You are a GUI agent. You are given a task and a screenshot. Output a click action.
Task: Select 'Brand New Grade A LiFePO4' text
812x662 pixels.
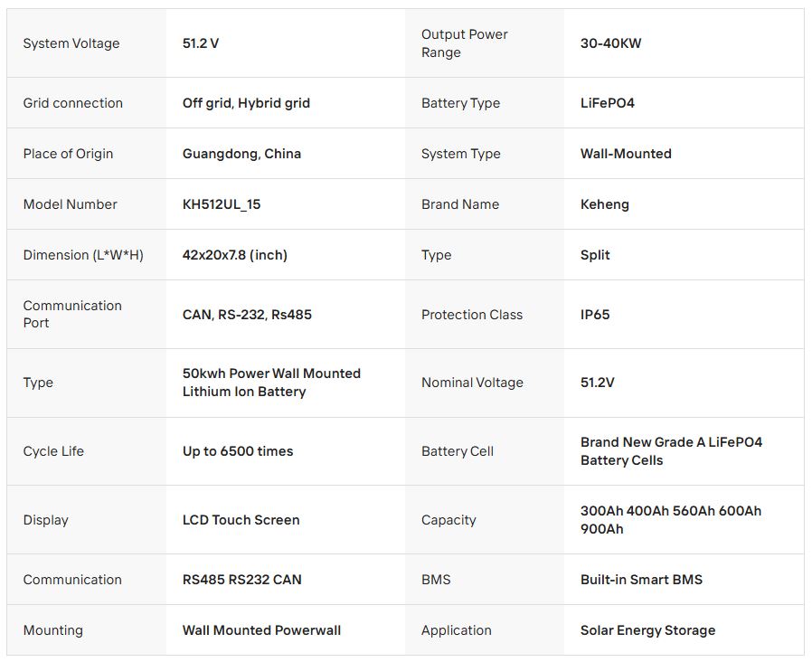pyautogui.click(x=671, y=442)
